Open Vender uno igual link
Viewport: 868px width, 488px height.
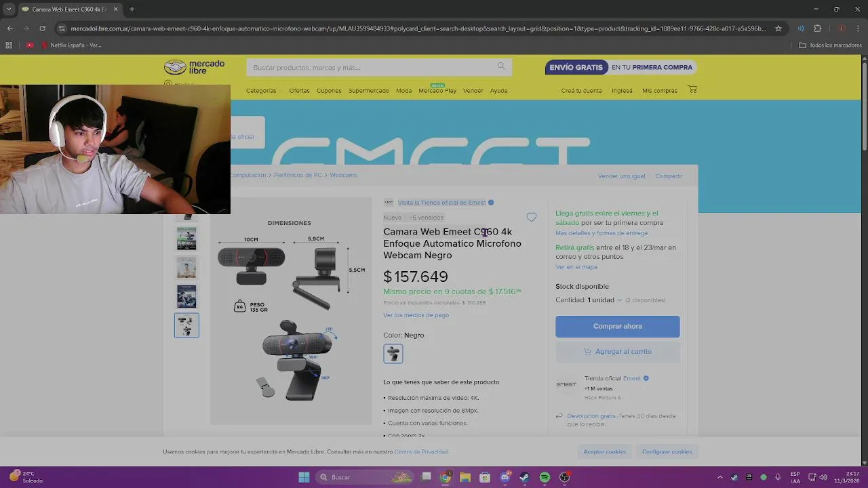pyautogui.click(x=621, y=176)
